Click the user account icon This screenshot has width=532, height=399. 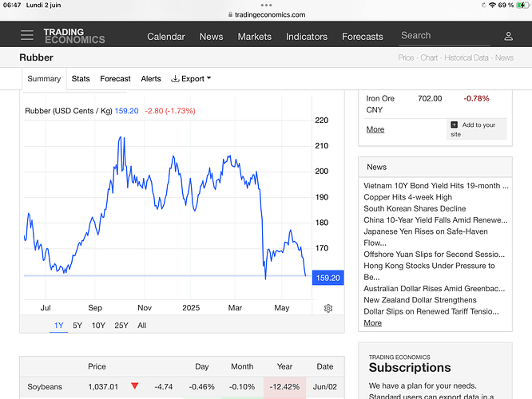pyautogui.click(x=509, y=36)
